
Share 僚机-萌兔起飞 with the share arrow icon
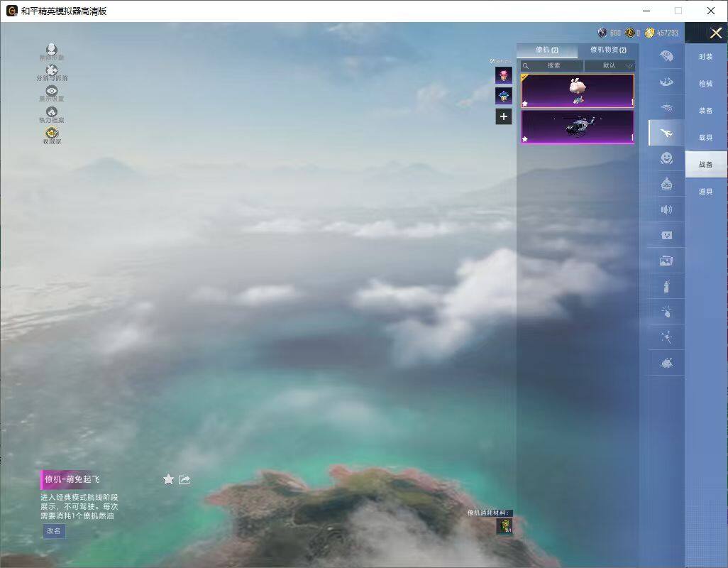click(x=184, y=479)
